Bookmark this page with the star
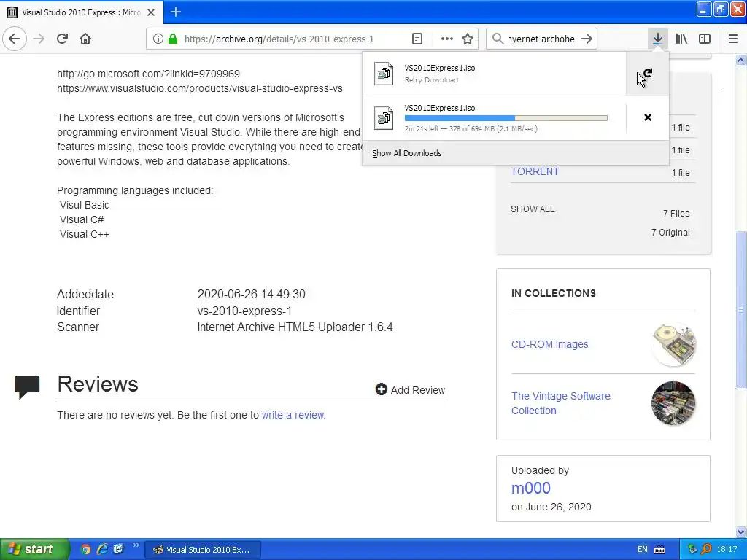Image resolution: width=747 pixels, height=560 pixels. tap(468, 39)
